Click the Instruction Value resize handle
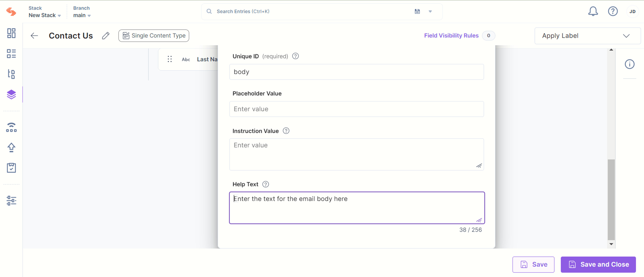The height and width of the screenshot is (277, 644). (479, 166)
